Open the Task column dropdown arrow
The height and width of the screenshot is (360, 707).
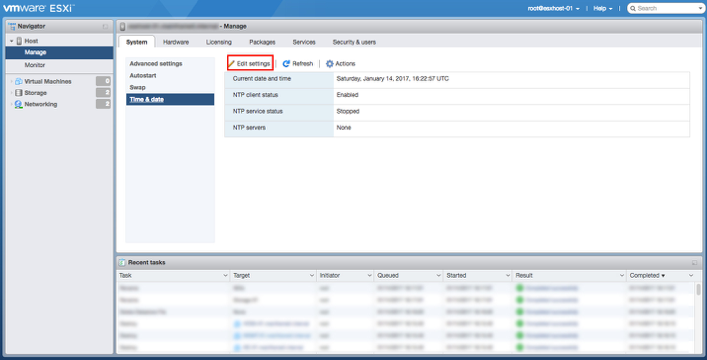[x=225, y=276]
